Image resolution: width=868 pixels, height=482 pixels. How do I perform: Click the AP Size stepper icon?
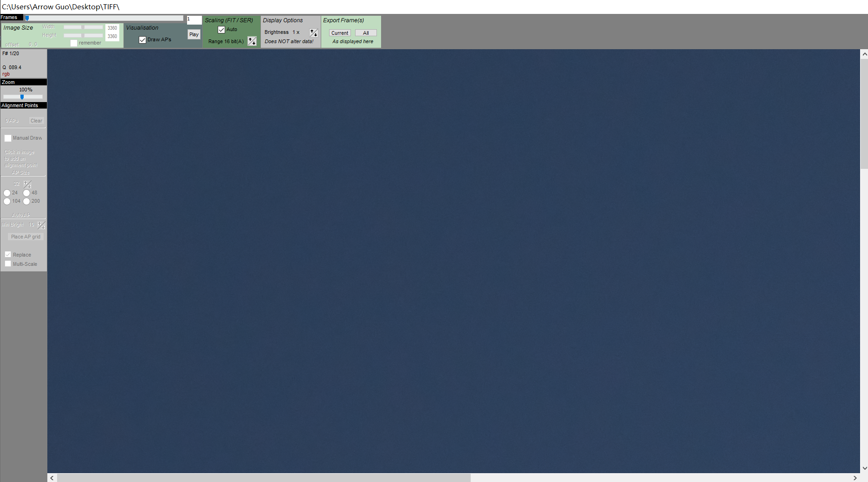coord(27,184)
